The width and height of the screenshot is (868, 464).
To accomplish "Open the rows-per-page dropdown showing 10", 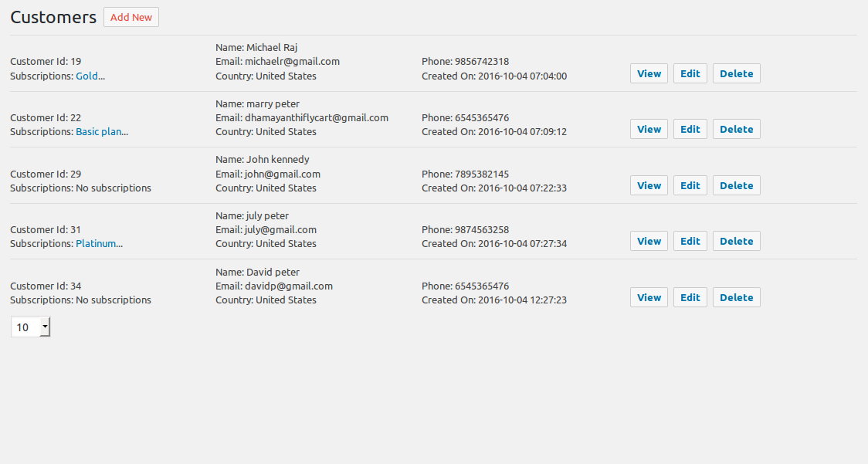I will 30,327.
